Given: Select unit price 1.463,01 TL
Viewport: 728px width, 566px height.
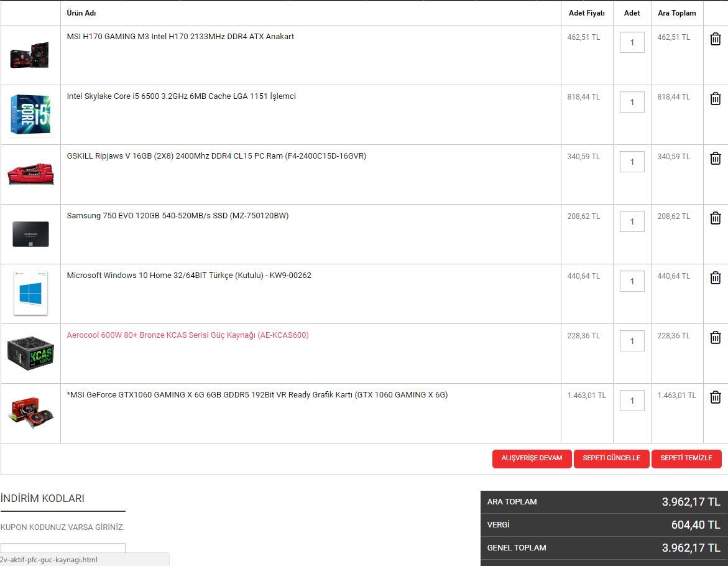Looking at the screenshot, I should (586, 396).
